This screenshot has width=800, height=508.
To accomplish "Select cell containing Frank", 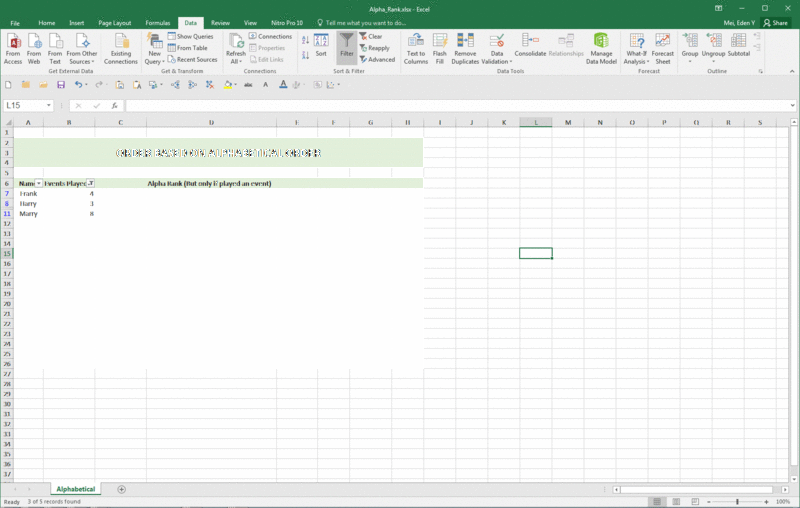I will 29,194.
